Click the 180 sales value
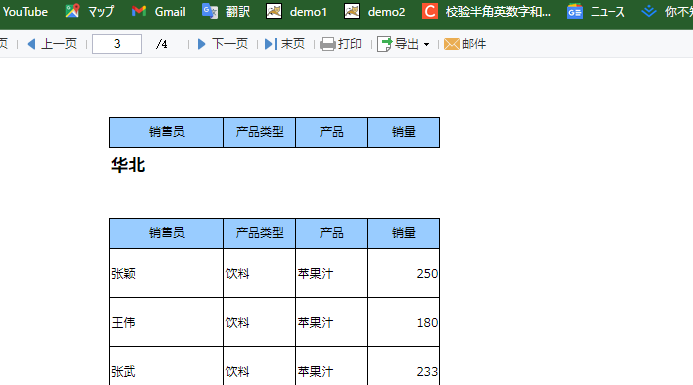The width and height of the screenshot is (693, 385). 427,323
